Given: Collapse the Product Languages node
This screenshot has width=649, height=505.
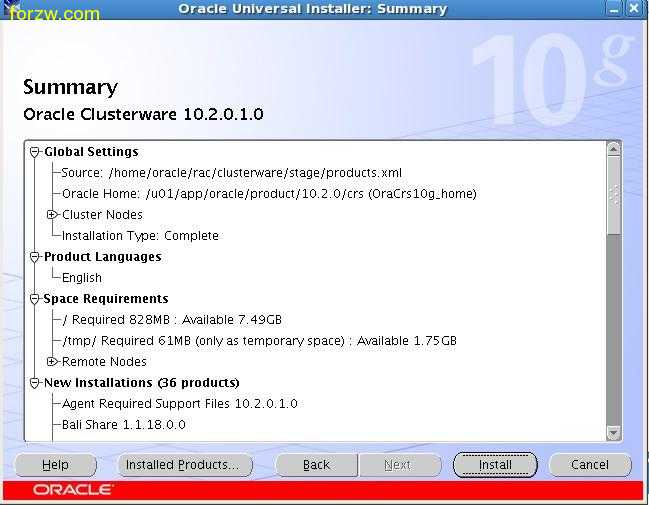Looking at the screenshot, I should click(x=36, y=257).
